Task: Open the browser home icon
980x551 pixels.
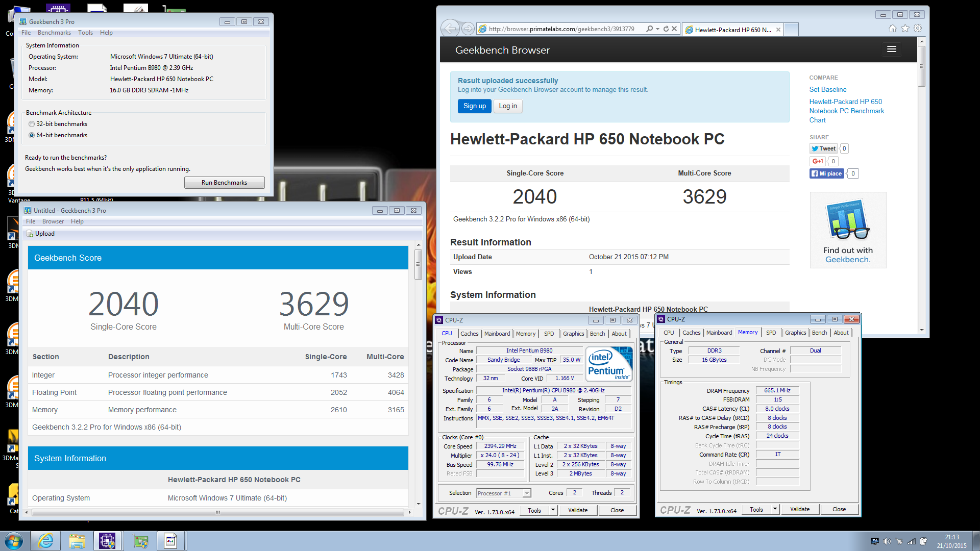Action: point(892,29)
